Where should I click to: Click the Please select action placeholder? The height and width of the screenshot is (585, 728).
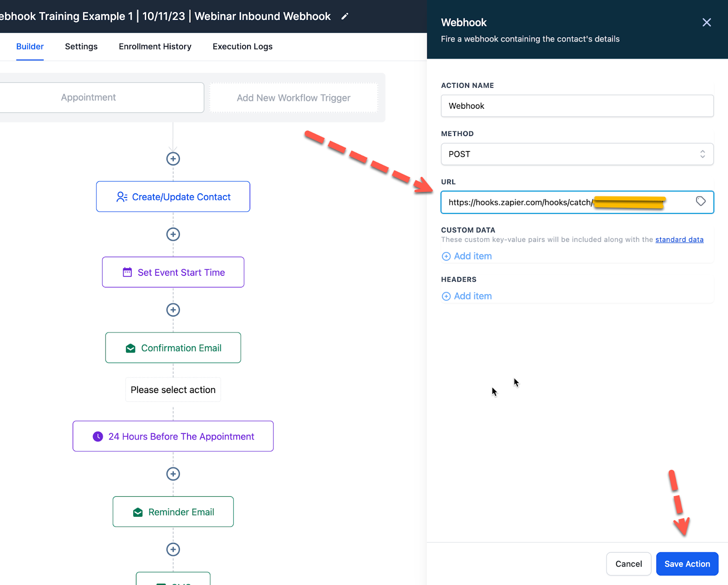pos(173,390)
